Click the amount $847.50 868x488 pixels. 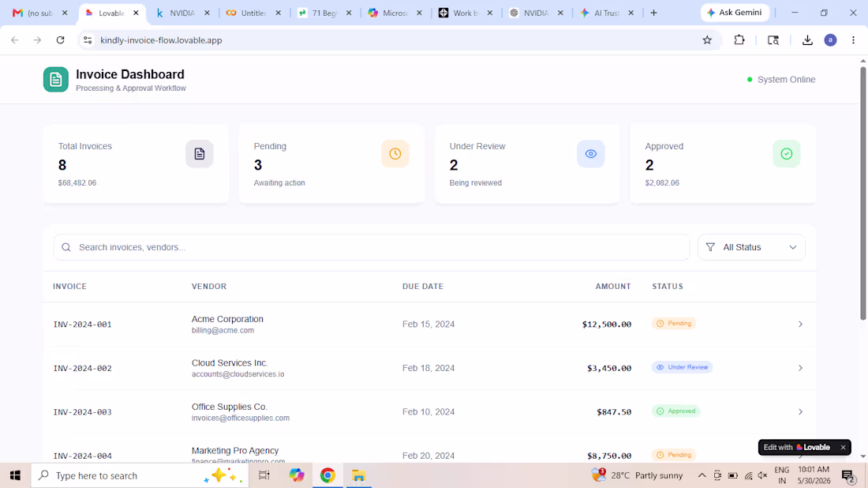[x=614, y=411]
